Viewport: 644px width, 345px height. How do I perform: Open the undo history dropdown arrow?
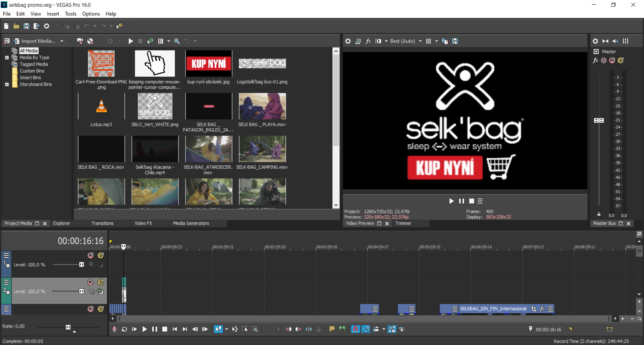pyautogui.click(x=95, y=26)
